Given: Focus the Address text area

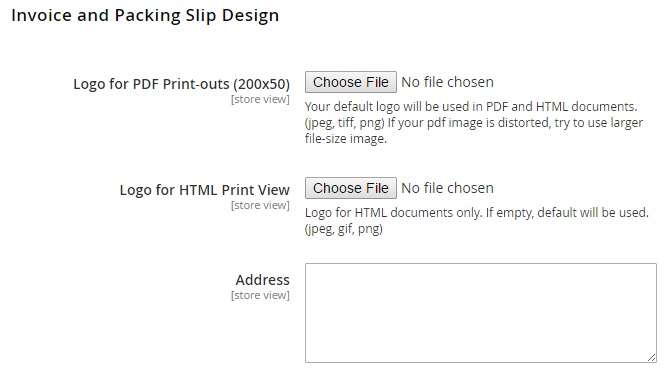Looking at the screenshot, I should tap(481, 313).
